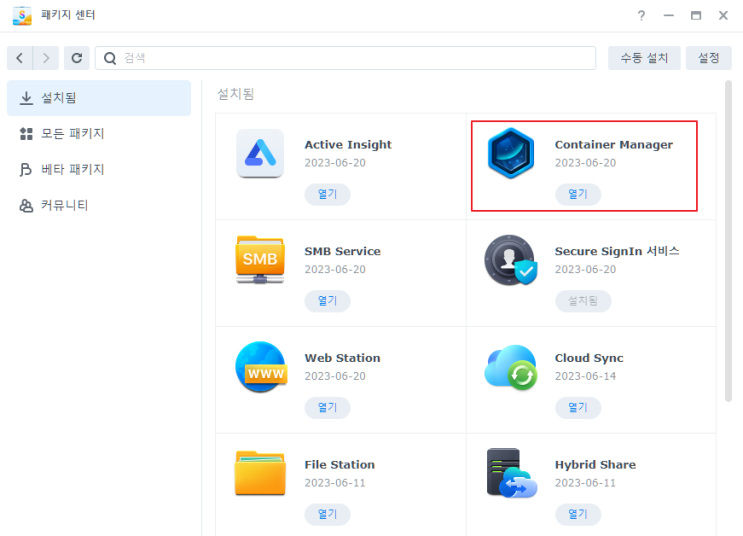Click the Hybrid Share server icon
Screen dimensions: 743x536
coord(512,473)
